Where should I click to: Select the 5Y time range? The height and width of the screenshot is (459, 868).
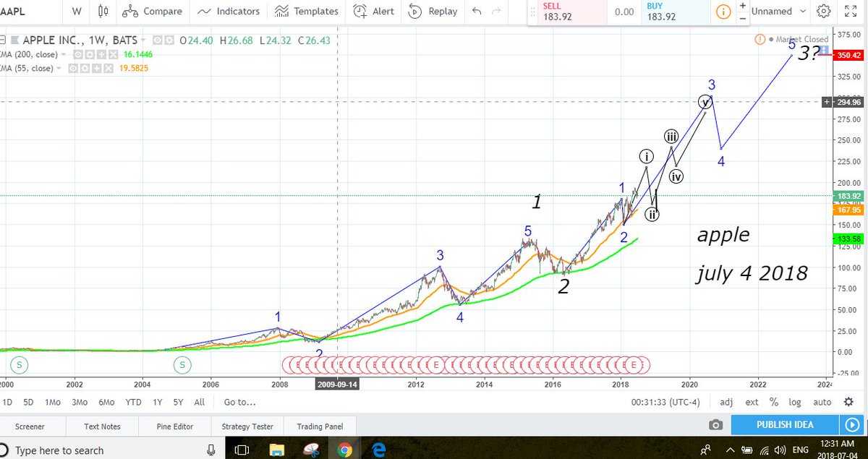(x=178, y=402)
